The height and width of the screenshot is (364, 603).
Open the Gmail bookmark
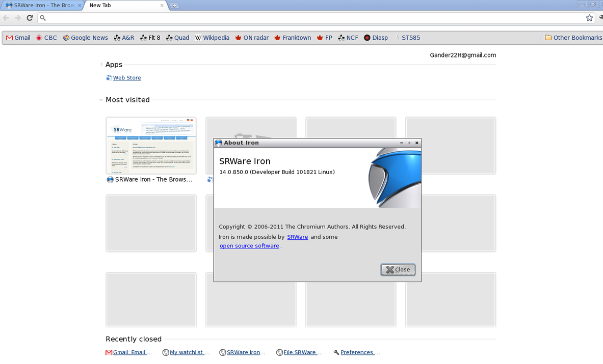coord(18,38)
